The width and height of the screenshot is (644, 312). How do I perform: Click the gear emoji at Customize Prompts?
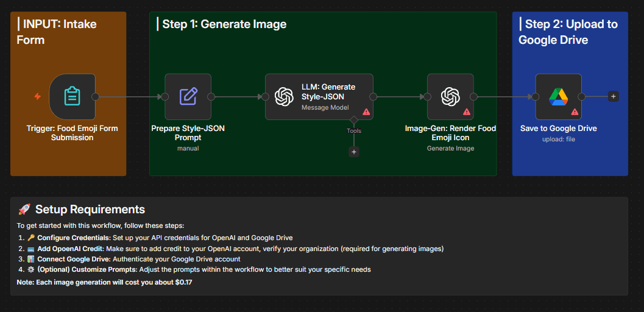[x=31, y=270]
